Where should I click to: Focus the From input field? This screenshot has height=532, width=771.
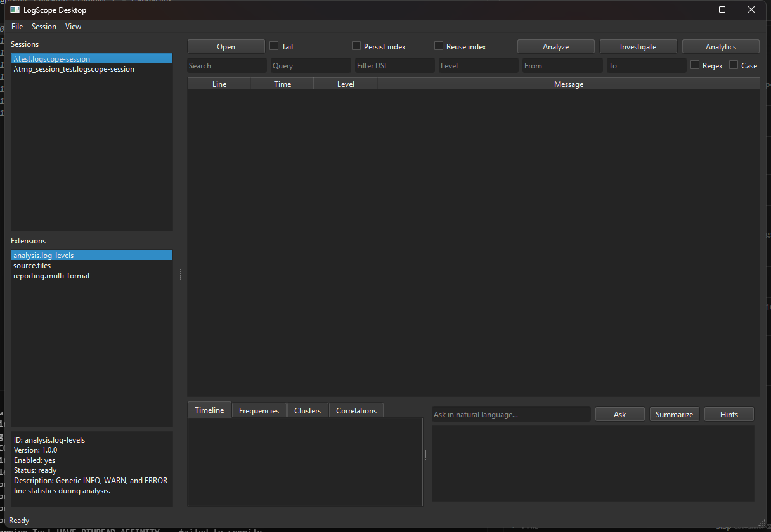(562, 66)
